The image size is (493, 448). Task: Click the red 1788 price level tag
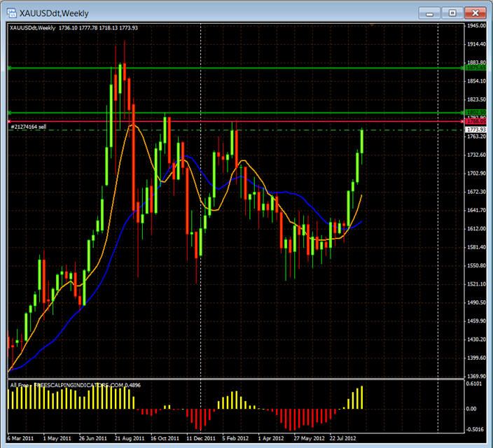[475, 122]
